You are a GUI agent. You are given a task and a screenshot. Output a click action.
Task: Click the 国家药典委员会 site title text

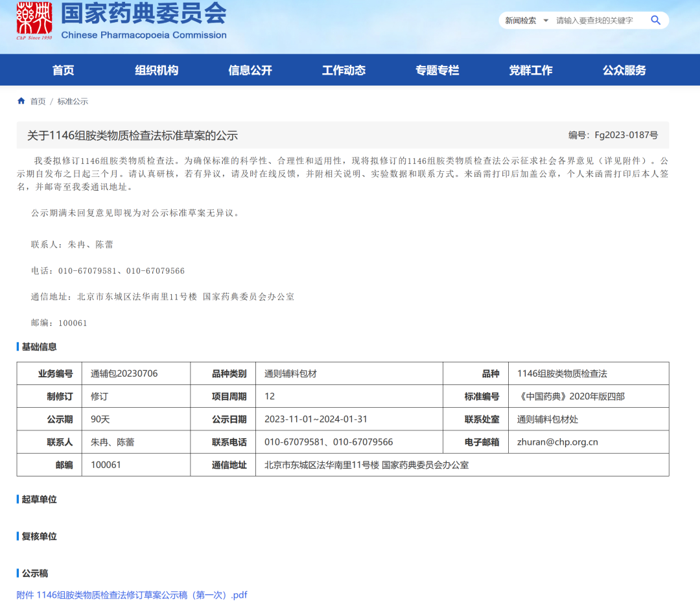pos(144,12)
